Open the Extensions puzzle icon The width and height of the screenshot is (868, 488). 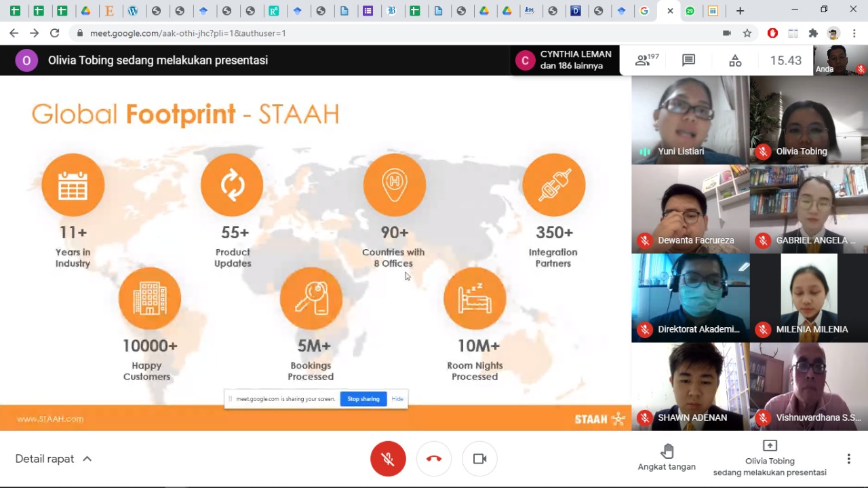coord(813,33)
